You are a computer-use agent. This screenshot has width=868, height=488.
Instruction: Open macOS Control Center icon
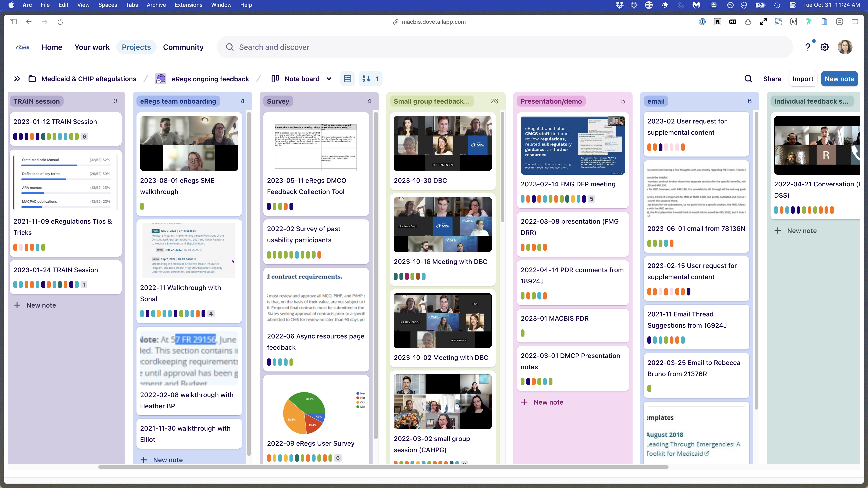coord(793,5)
